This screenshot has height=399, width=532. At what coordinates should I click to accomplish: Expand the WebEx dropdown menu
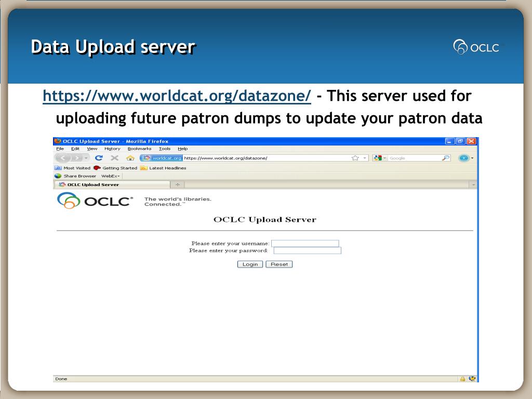click(111, 176)
